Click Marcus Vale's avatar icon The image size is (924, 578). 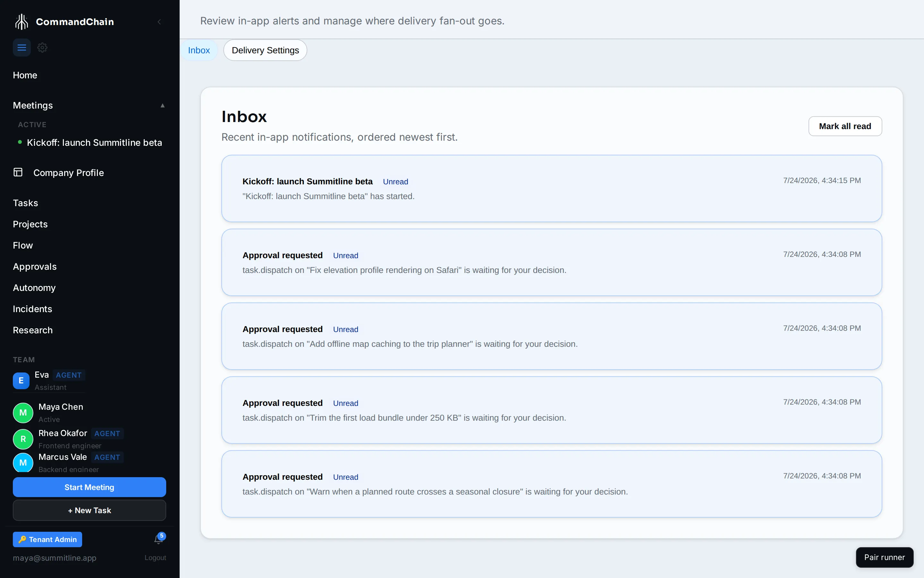pyautogui.click(x=23, y=463)
